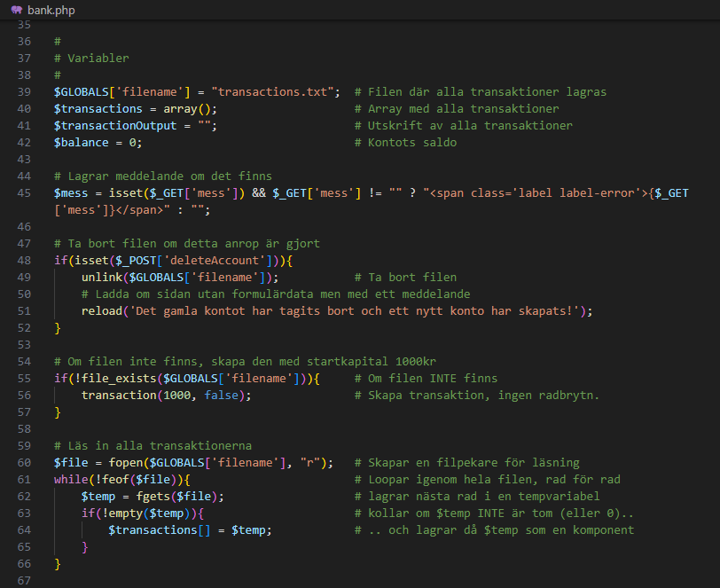Click the while keyword on line 61
720x588 pixels.
71,480
